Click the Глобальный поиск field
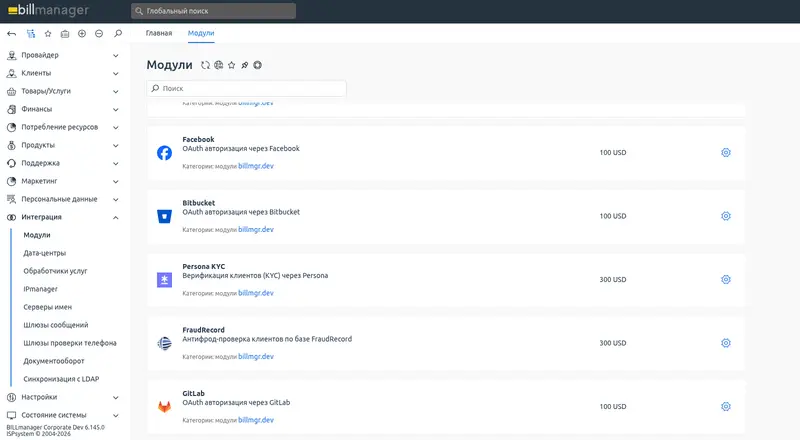The width and height of the screenshot is (800, 440). point(213,11)
